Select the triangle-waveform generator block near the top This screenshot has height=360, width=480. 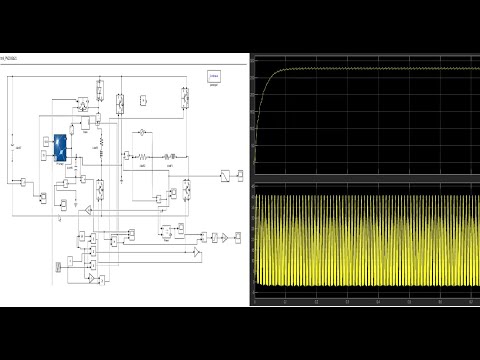click(x=83, y=104)
